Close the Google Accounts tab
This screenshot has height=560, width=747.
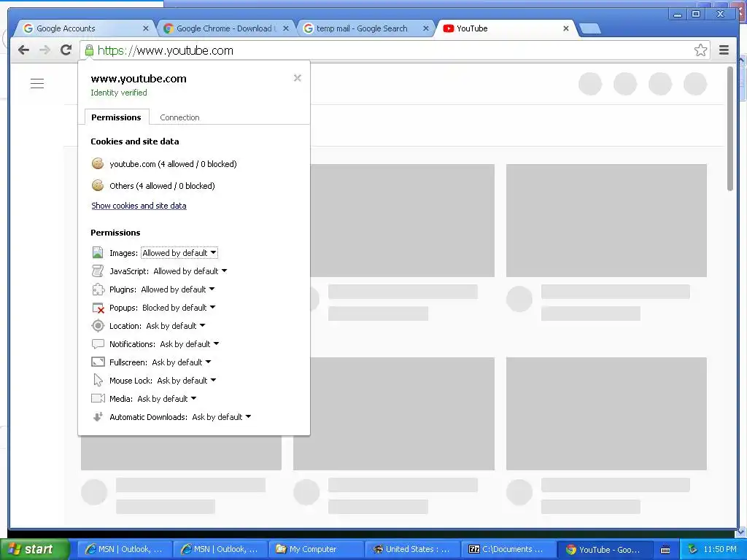click(x=146, y=28)
